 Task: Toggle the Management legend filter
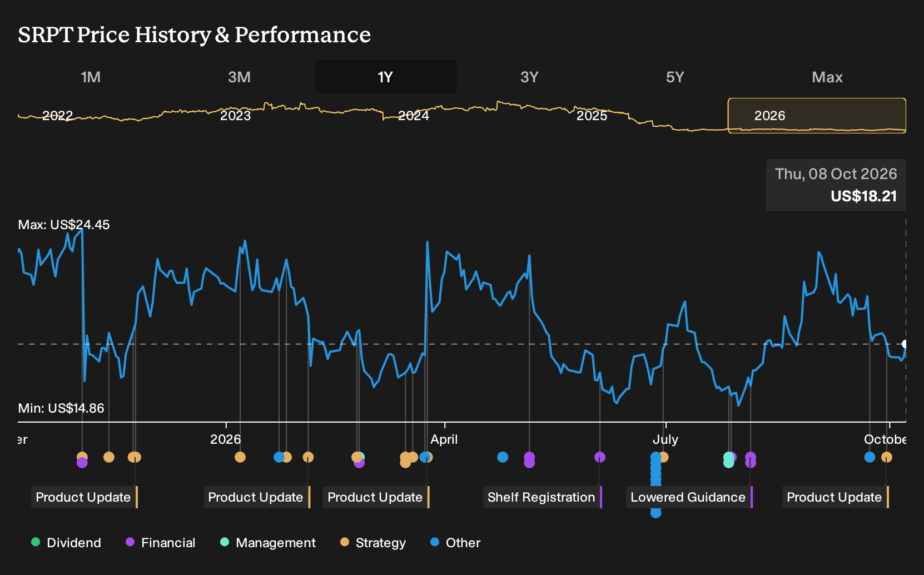[x=267, y=543]
